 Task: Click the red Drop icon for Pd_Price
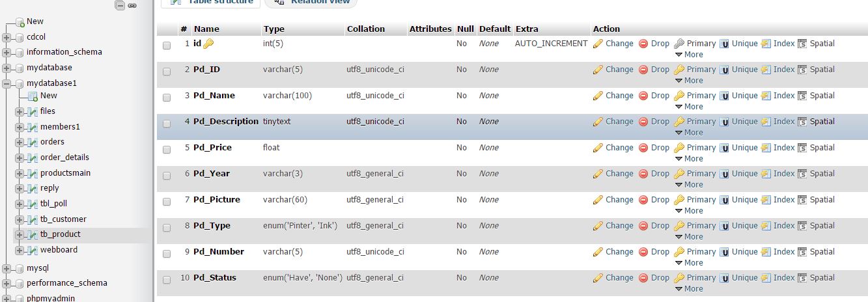(x=643, y=148)
